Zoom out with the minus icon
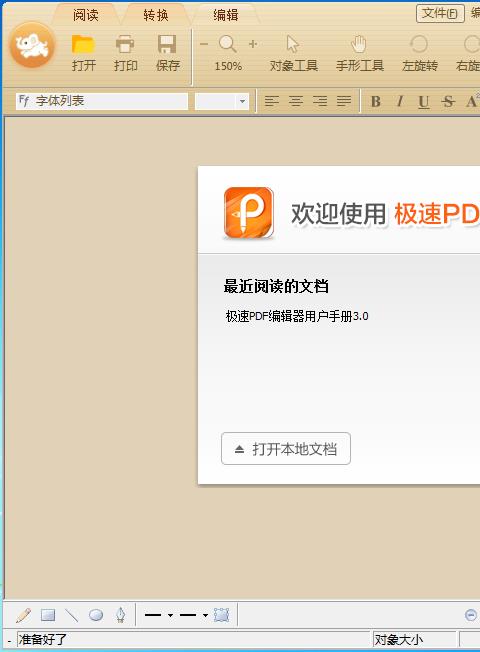The height and width of the screenshot is (652, 480). point(204,44)
